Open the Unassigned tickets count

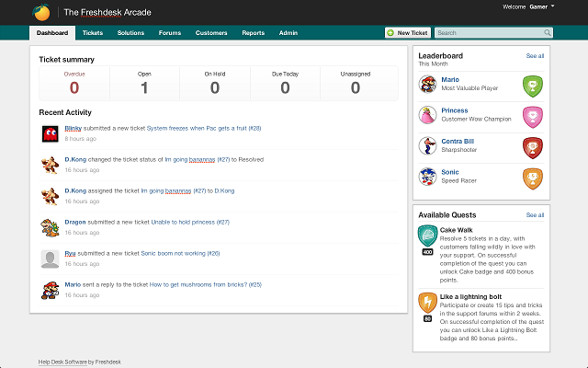356,84
